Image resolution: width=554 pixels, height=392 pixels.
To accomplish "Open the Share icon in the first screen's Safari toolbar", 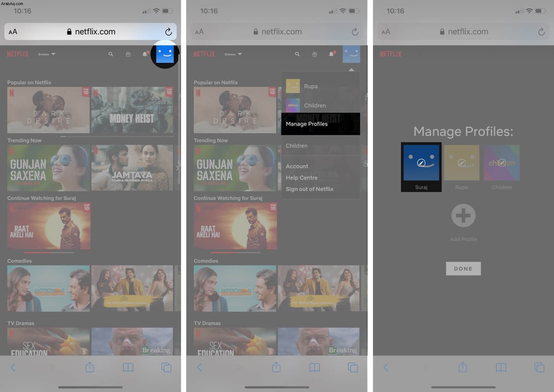I will coord(90,367).
